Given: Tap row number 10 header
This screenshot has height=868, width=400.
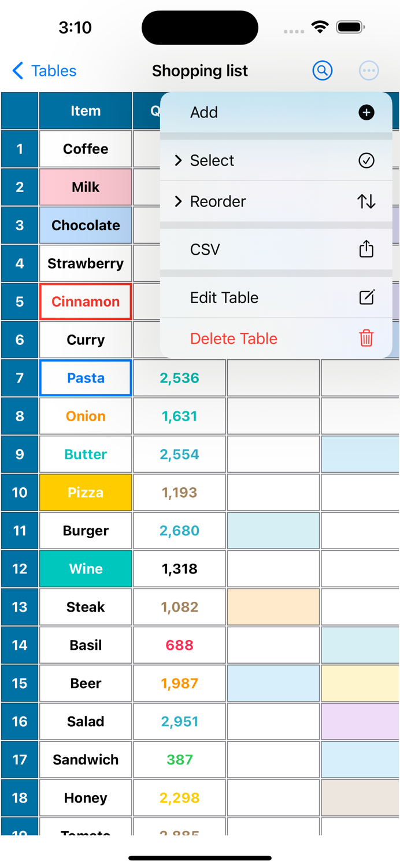Looking at the screenshot, I should click(19, 492).
